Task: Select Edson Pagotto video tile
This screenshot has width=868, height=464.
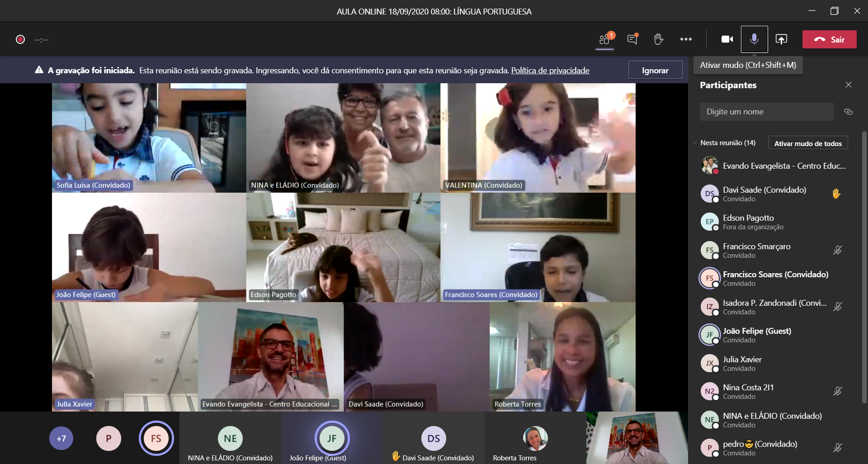Action: coord(344,247)
